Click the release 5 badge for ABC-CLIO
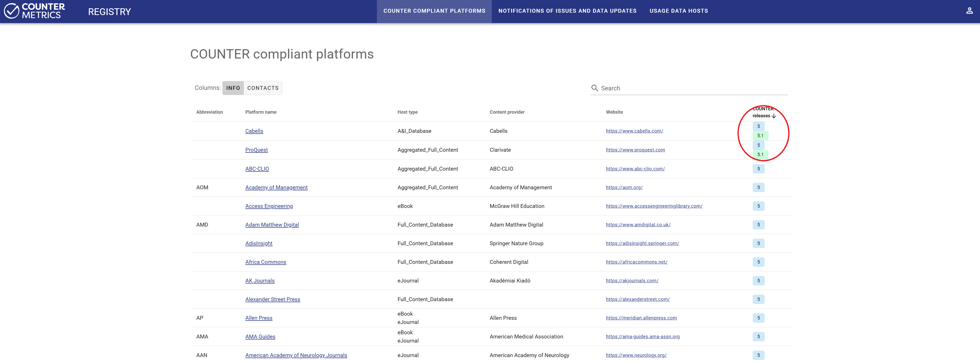980x362 pixels. point(758,169)
